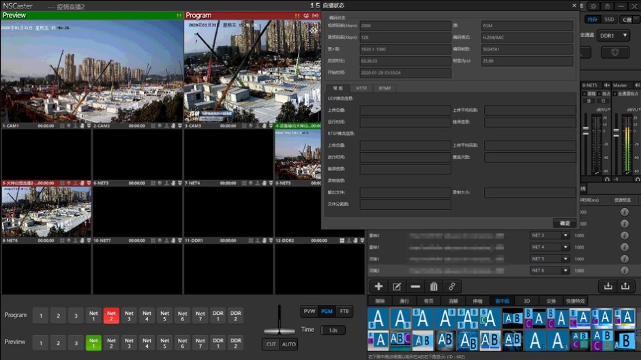The width and height of the screenshot is (641, 360).
Task: Click the export upload-arrow icon
Action: click(x=625, y=286)
